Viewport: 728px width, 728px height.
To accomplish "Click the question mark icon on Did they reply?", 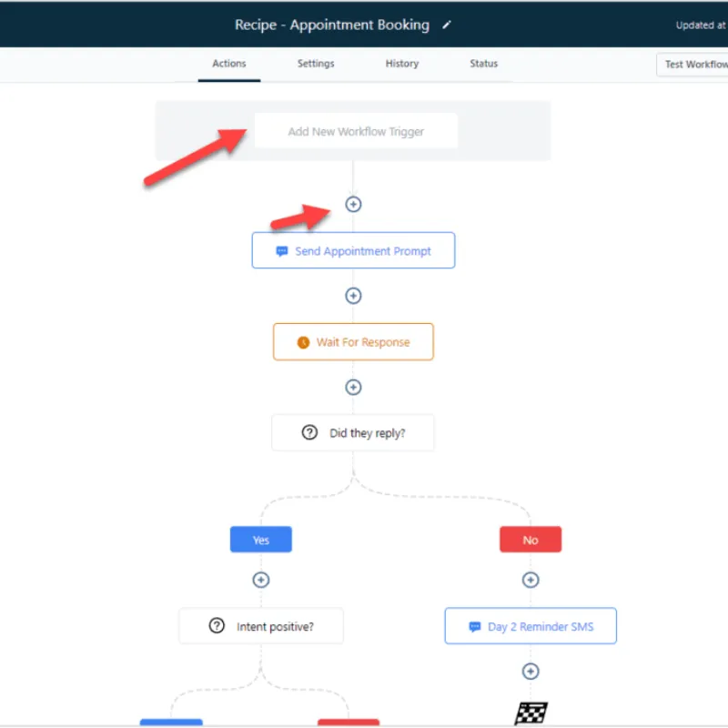I will point(309,433).
